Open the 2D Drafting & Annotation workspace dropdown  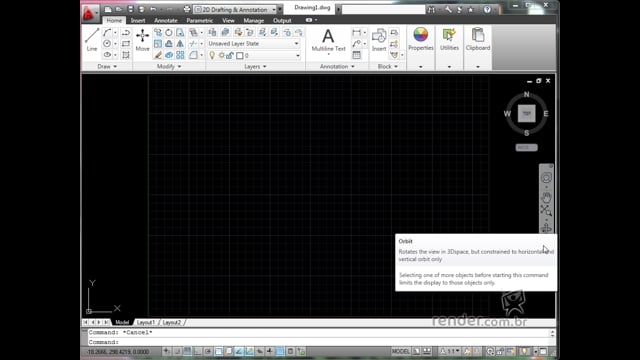234,9
